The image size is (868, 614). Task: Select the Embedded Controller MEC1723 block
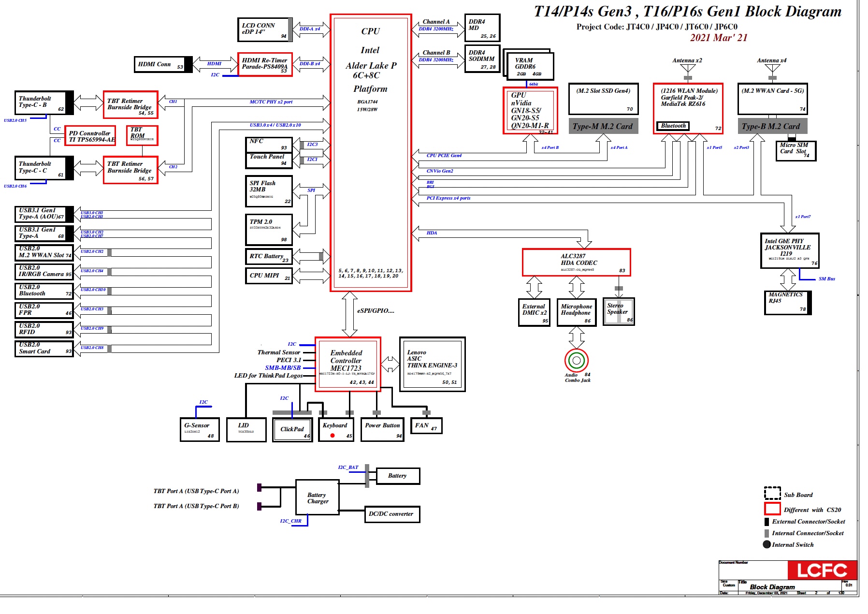pos(348,364)
